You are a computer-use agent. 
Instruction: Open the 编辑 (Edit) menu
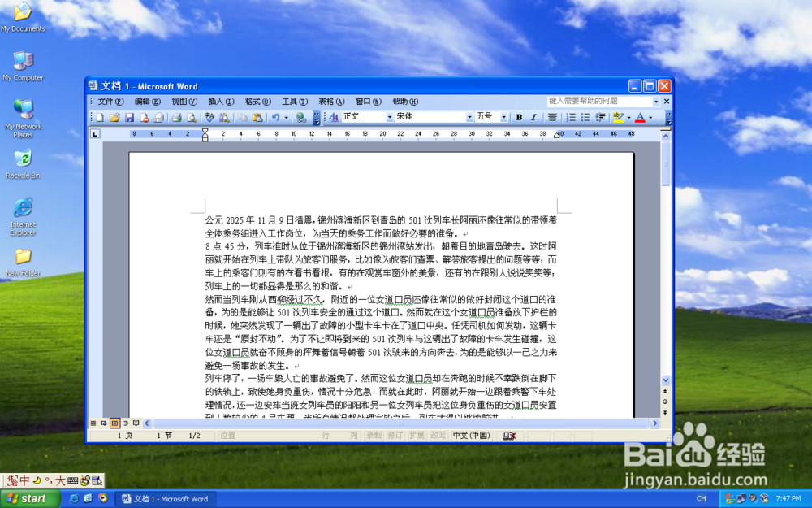(x=148, y=102)
